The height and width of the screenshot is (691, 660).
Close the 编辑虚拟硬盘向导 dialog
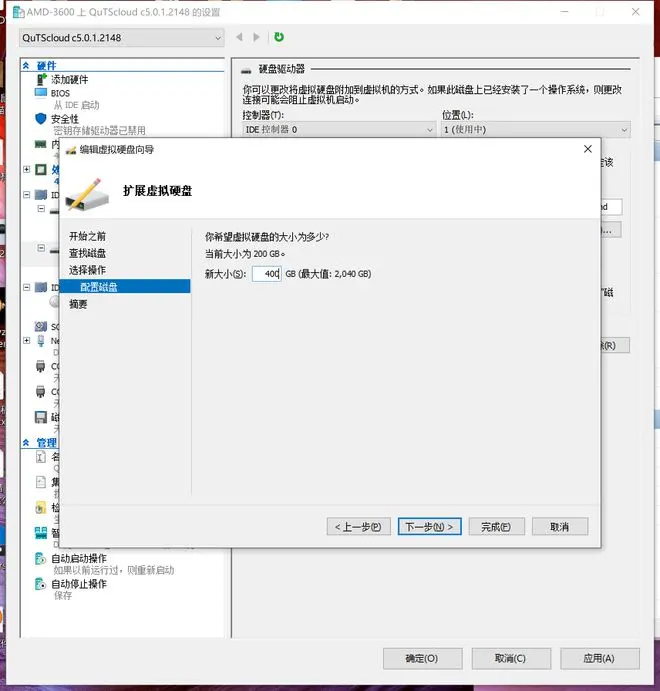[588, 149]
